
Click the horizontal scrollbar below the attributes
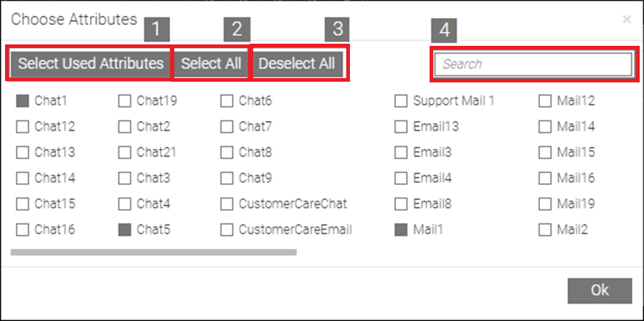(x=153, y=252)
